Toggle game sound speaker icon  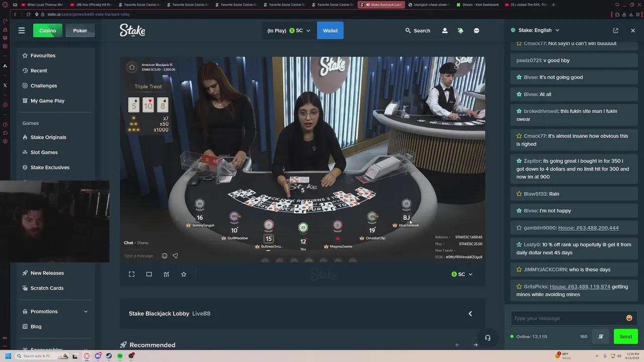tap(456, 67)
